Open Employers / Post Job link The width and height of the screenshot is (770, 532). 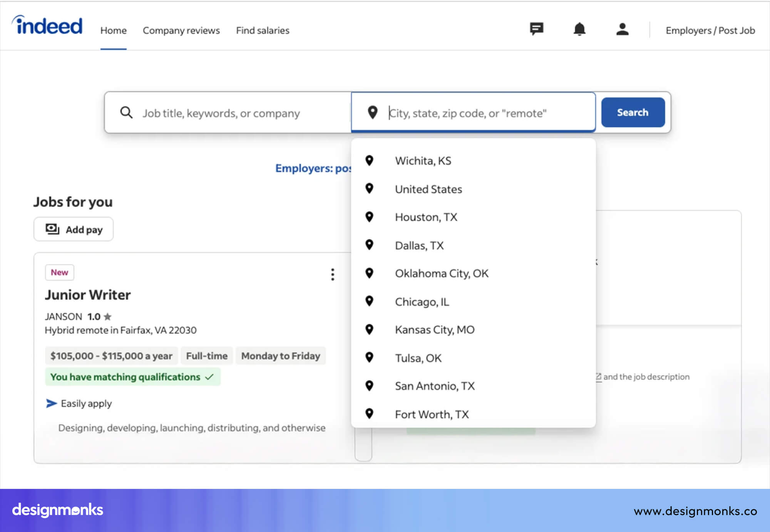tap(710, 30)
